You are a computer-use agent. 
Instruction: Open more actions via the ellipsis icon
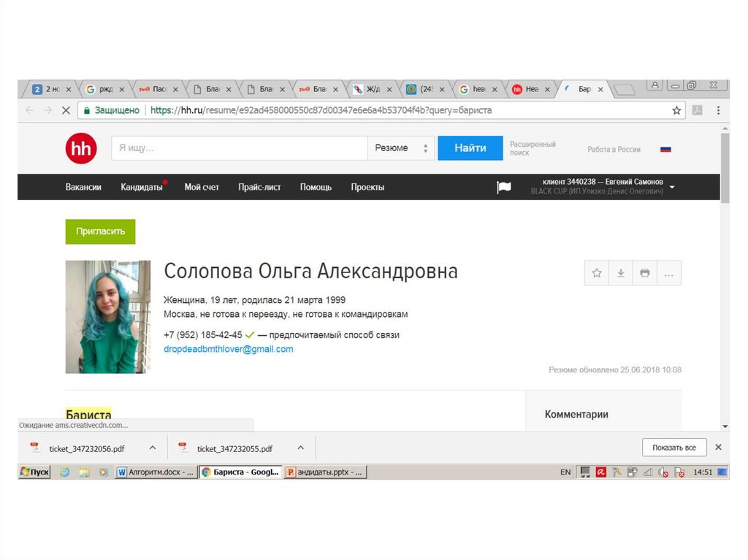tap(668, 273)
